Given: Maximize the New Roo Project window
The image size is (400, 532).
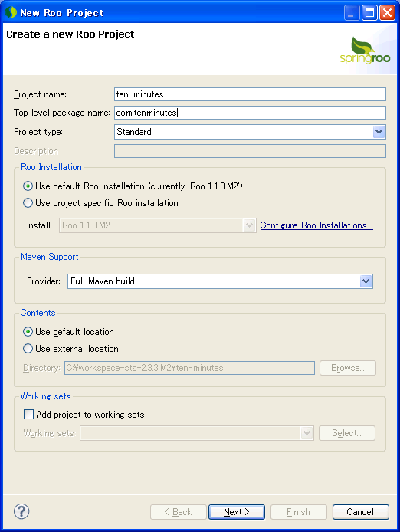Looking at the screenshot, I should [369, 13].
